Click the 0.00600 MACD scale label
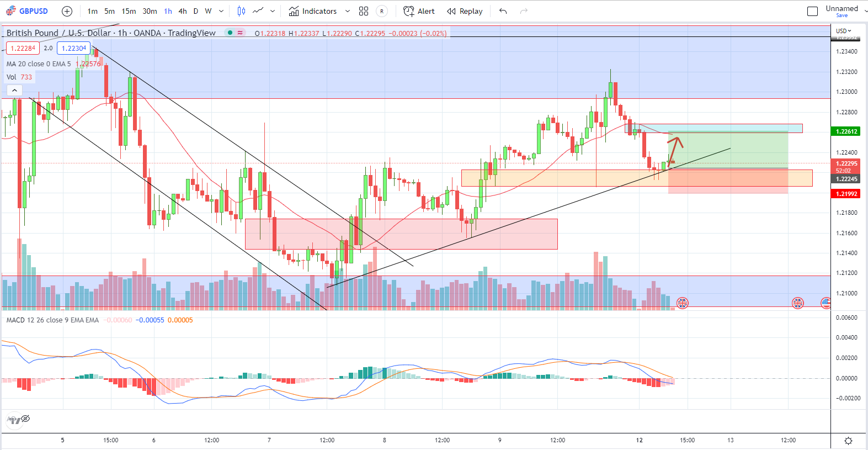The image size is (868, 450). (846, 317)
